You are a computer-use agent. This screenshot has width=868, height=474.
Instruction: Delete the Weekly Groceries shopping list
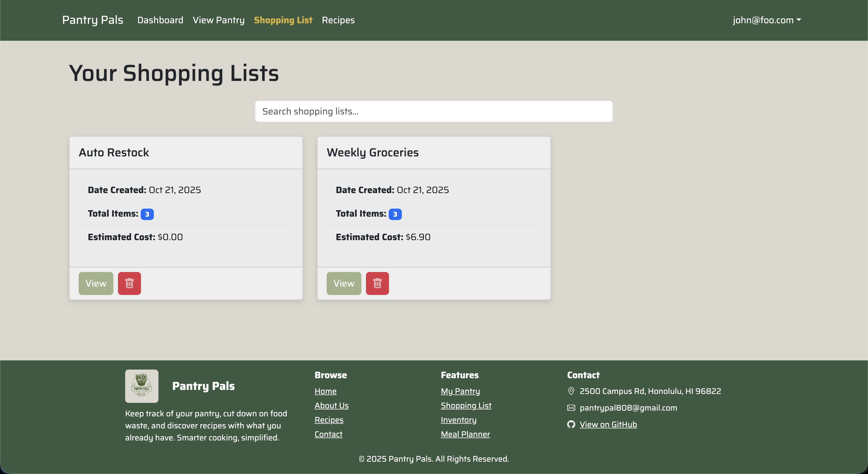click(x=377, y=283)
